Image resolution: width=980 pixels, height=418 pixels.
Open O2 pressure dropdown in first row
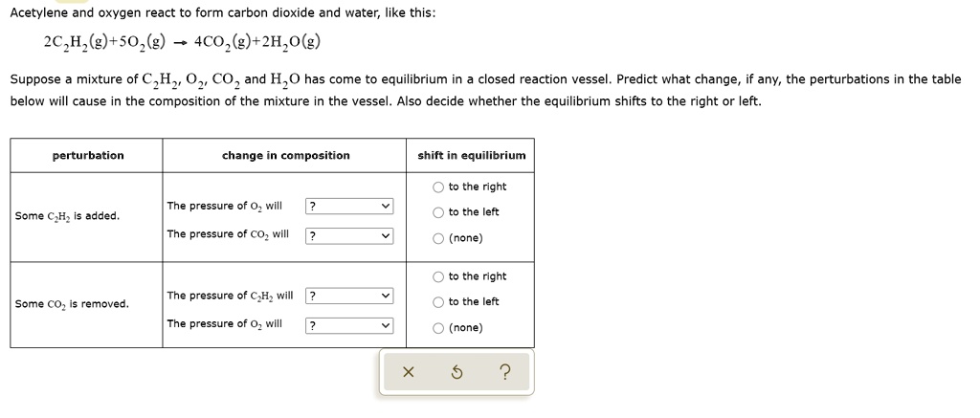[349, 207]
